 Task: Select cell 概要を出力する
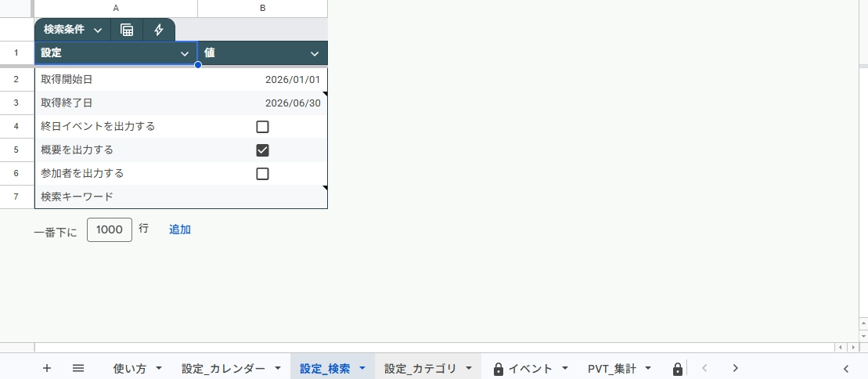pos(116,150)
